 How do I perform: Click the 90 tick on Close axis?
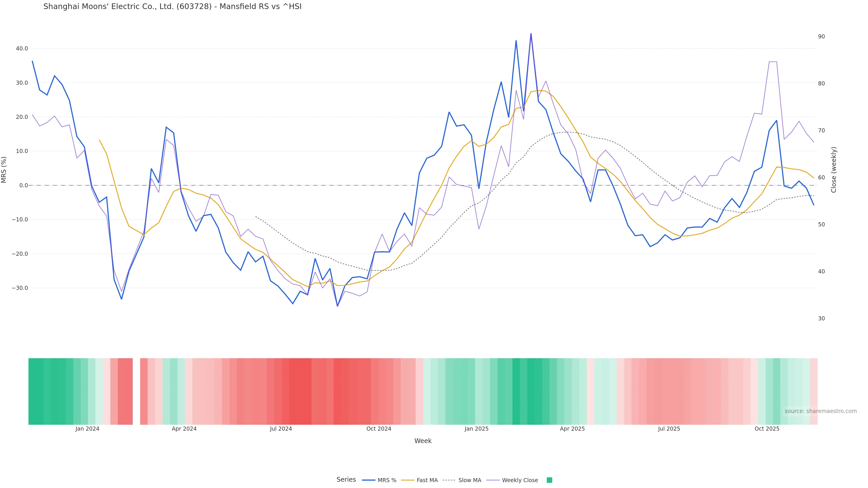coord(821,36)
